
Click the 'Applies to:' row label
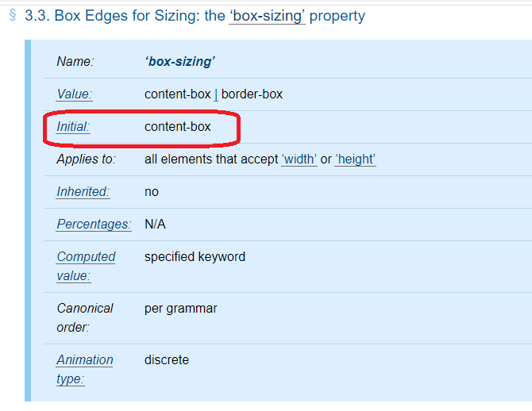click(x=87, y=159)
